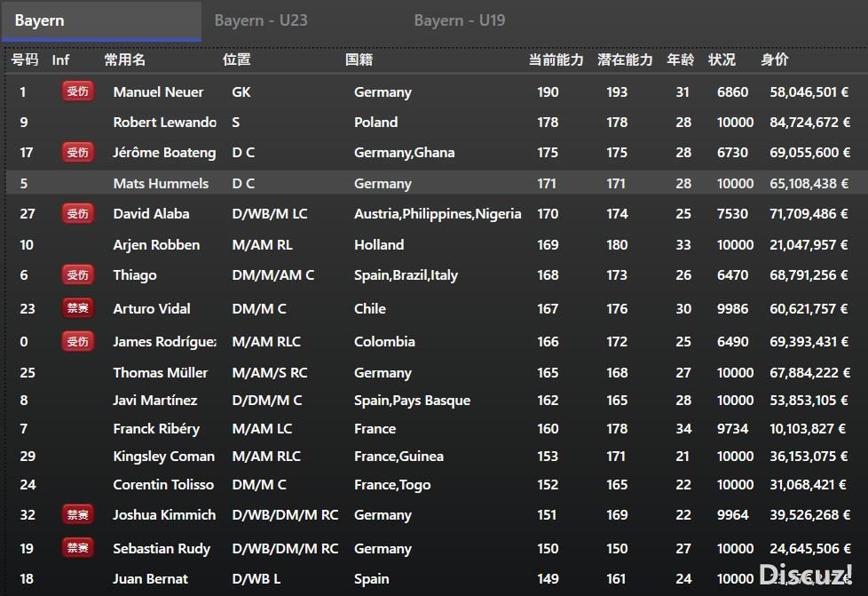
Task: Select the Kingsley Coman player name
Action: pos(164,457)
